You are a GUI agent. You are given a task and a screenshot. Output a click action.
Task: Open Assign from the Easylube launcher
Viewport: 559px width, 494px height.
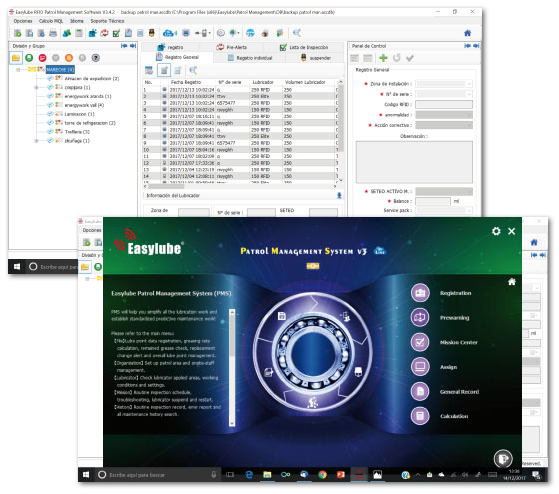(x=420, y=367)
